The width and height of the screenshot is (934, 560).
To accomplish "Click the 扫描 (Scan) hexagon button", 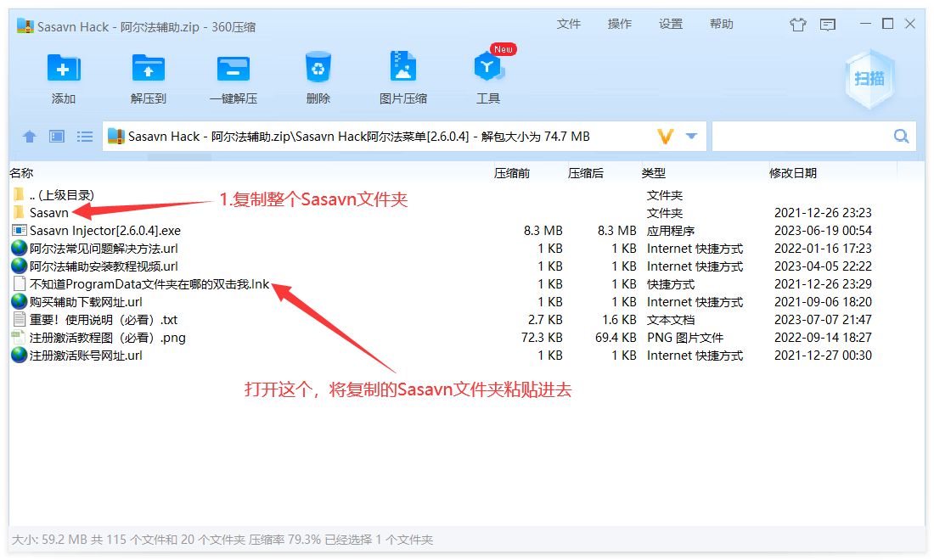I will (x=869, y=79).
